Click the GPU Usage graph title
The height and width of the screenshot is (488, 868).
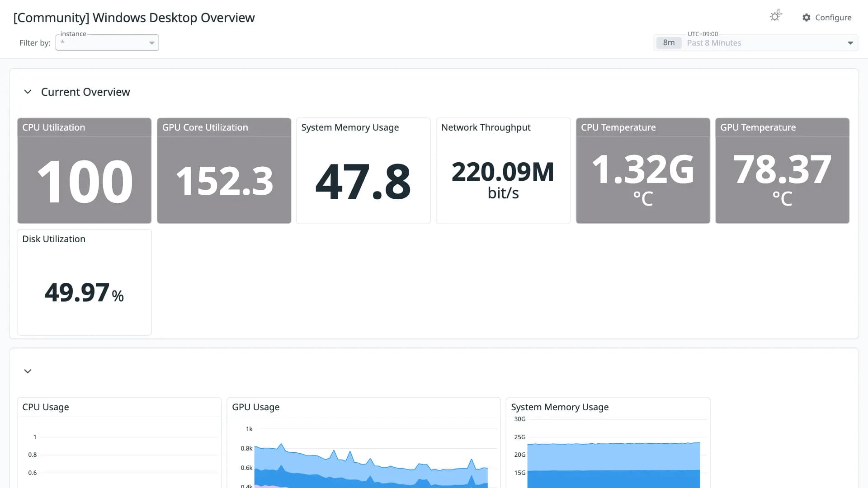coord(256,407)
